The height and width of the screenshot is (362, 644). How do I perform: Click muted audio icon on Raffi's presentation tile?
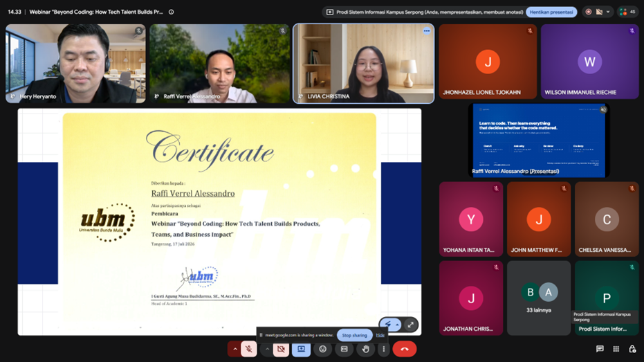click(x=603, y=110)
